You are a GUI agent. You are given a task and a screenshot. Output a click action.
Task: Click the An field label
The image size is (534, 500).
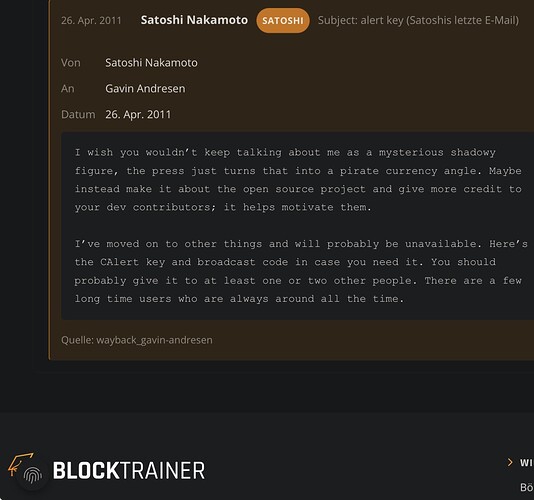coord(67,89)
